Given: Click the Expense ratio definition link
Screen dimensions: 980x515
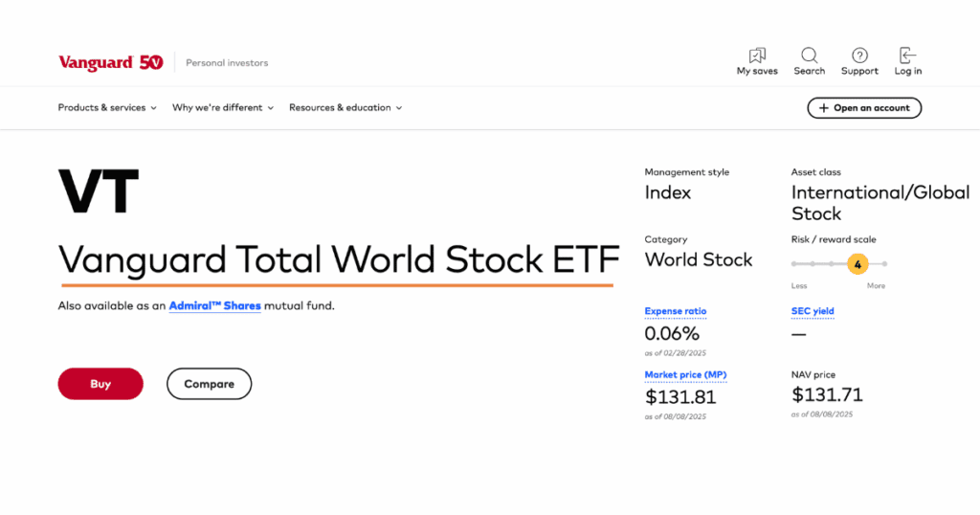Looking at the screenshot, I should pyautogui.click(x=676, y=311).
